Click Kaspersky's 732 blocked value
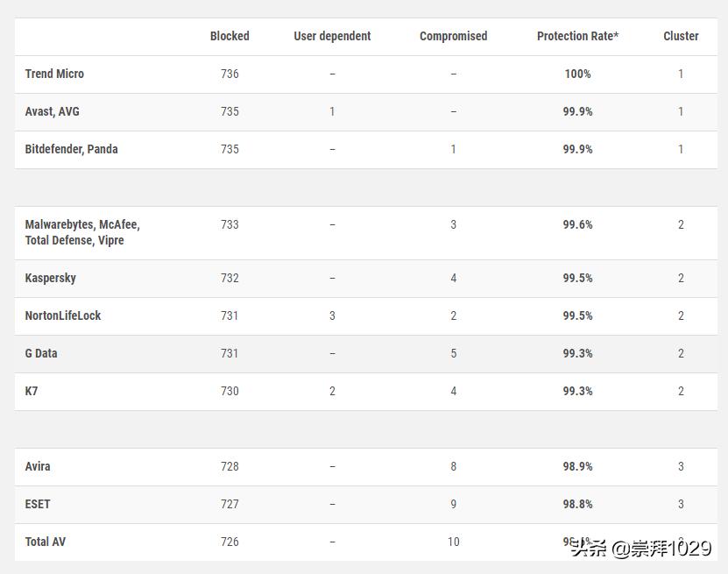Screen dimensions: 728x574 [230, 278]
